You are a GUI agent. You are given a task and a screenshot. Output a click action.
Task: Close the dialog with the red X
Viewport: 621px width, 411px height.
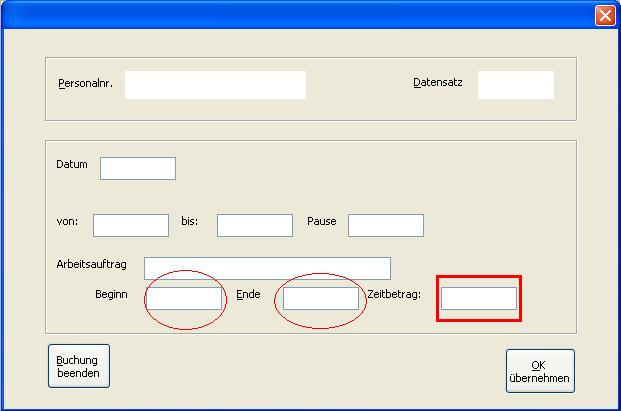[604, 15]
